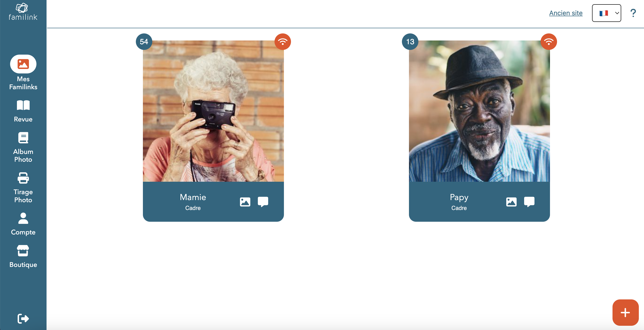Click the 54 photo count badge
The height and width of the screenshot is (330, 644).
[144, 42]
